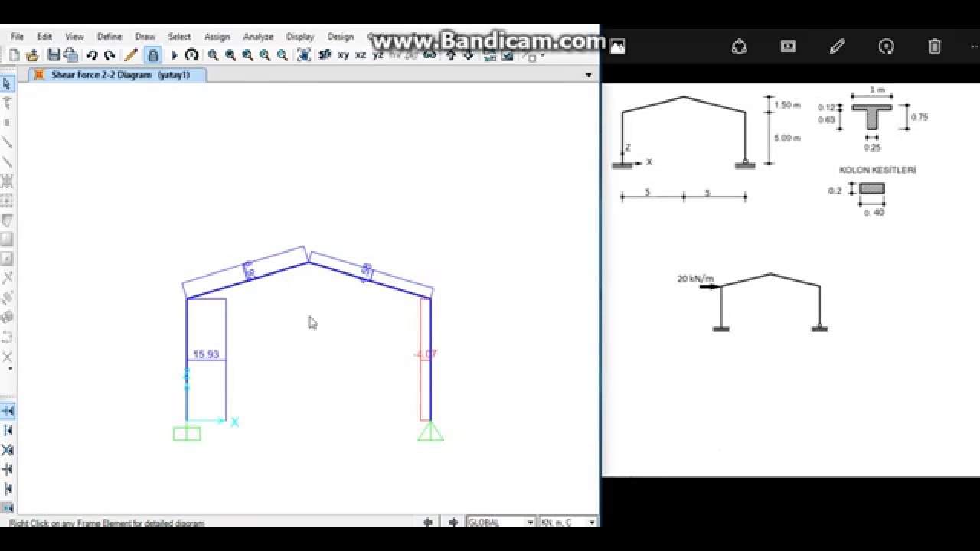Screen dimensions: 980x551
Task: Open the Define menu
Action: click(109, 37)
